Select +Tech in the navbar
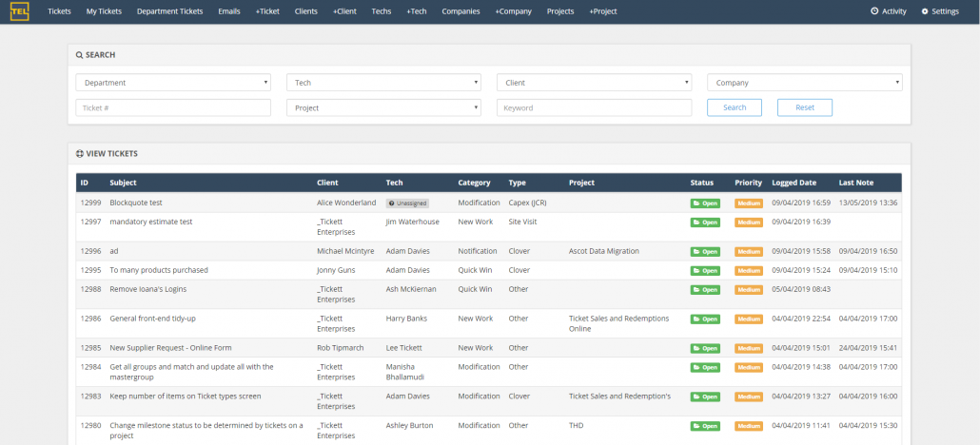980x445 pixels. [416, 11]
